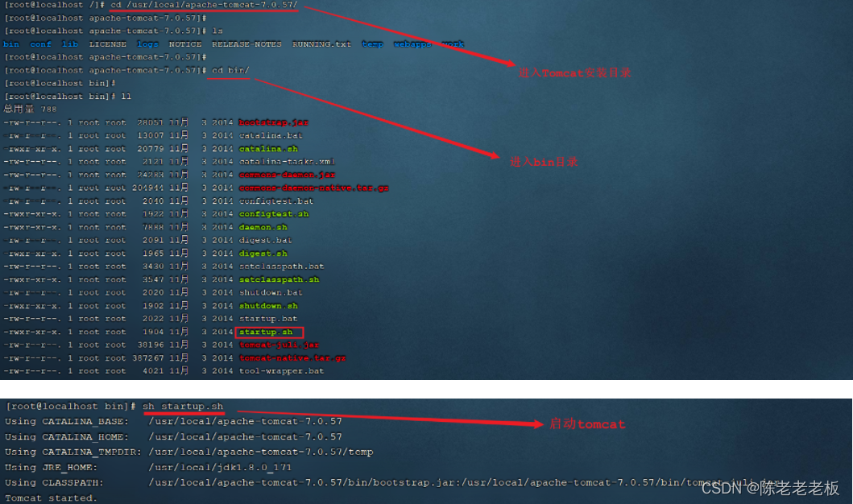Click the 'conf' directory in ls output
The width and height of the screenshot is (853, 504).
click(40, 44)
